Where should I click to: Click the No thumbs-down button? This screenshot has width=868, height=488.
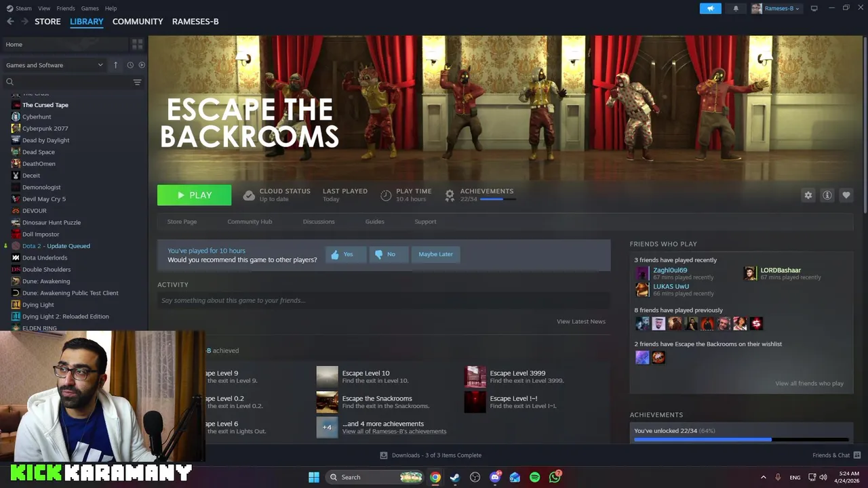(389, 254)
